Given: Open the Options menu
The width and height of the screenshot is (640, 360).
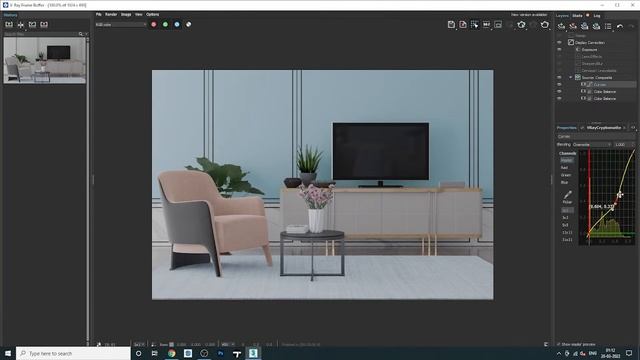Looking at the screenshot, I should tap(153, 14).
